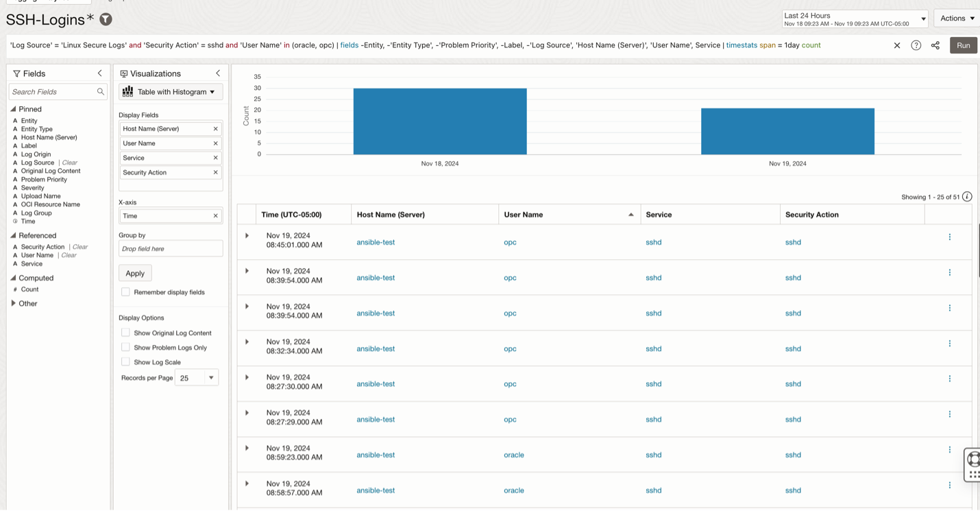Remove Host Name (Server) from display fields
Screen dimensions: 980x513
click(x=215, y=129)
